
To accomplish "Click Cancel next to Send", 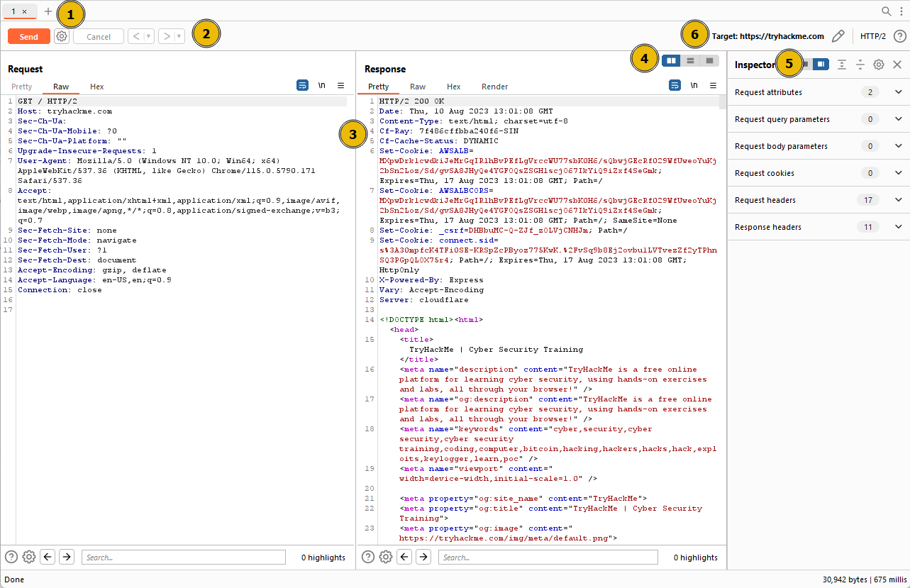I will point(98,36).
